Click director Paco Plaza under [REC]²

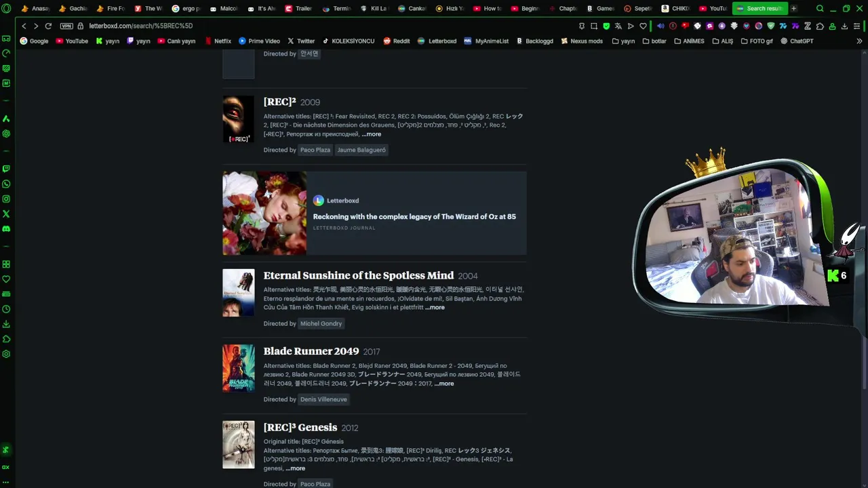(315, 150)
